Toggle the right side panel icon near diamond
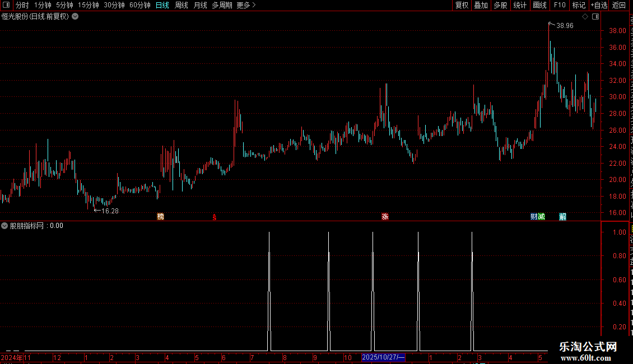Screen dimensions: 633x364 coord(595,17)
